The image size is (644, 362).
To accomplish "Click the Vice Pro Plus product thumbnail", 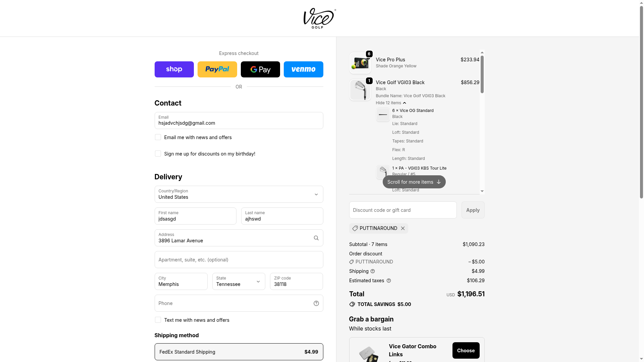I will tap(360, 63).
